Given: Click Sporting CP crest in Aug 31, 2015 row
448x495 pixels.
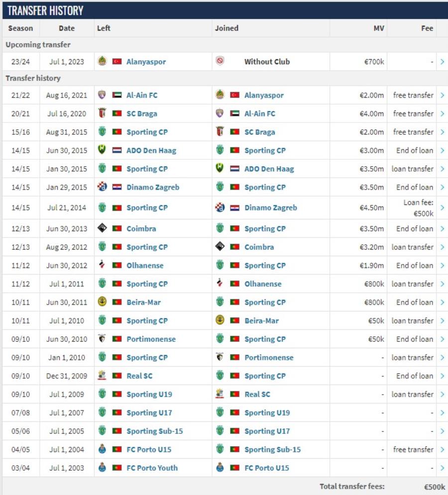Looking at the screenshot, I should click(102, 131).
